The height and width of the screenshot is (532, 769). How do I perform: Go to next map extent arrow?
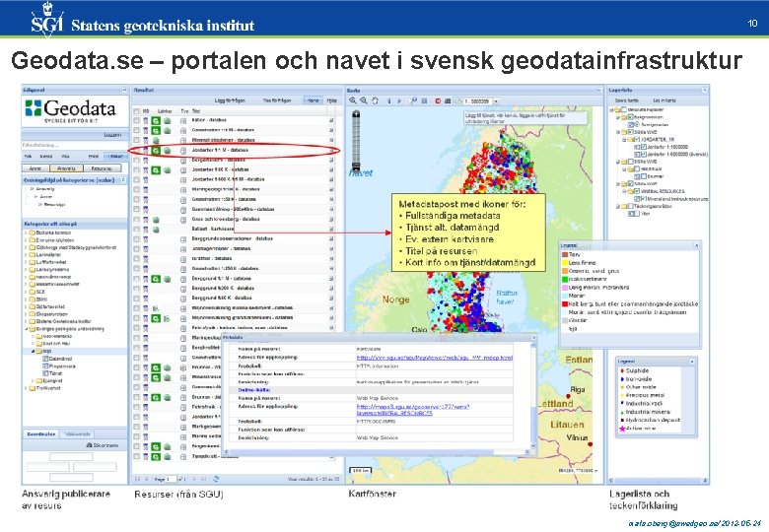pos(399,100)
